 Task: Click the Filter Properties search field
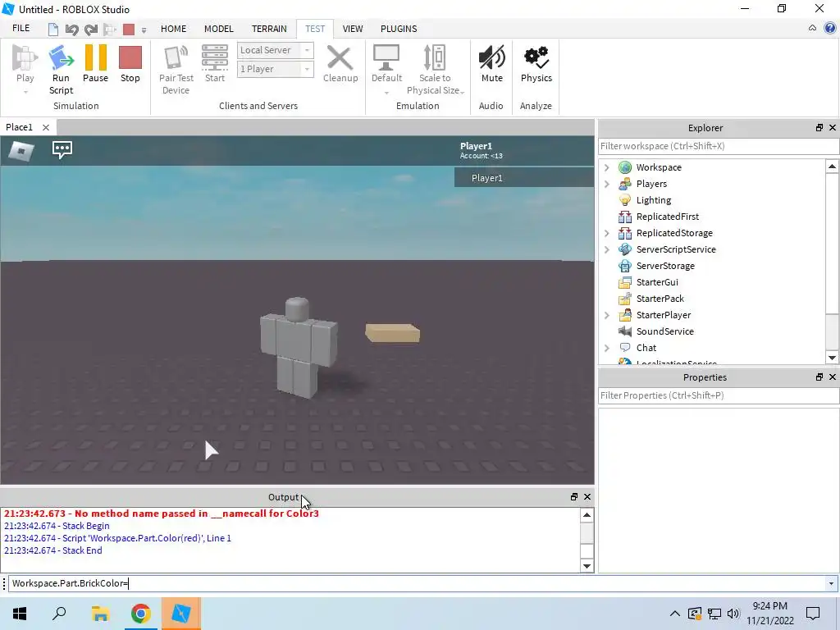coord(719,396)
